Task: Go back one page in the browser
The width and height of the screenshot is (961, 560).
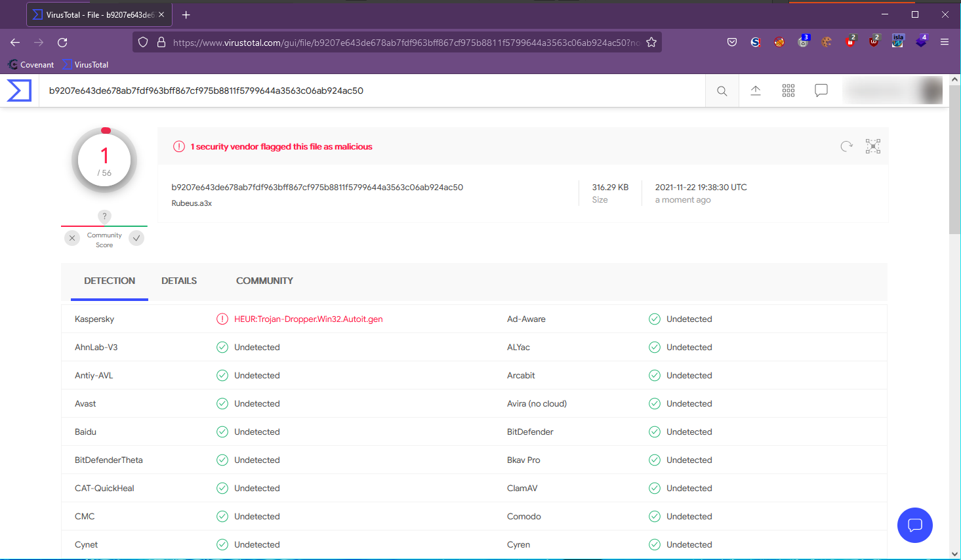Action: click(15, 42)
